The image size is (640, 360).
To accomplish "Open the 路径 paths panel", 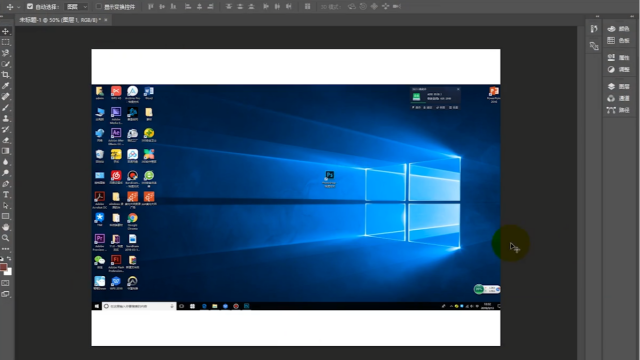I will point(618,110).
